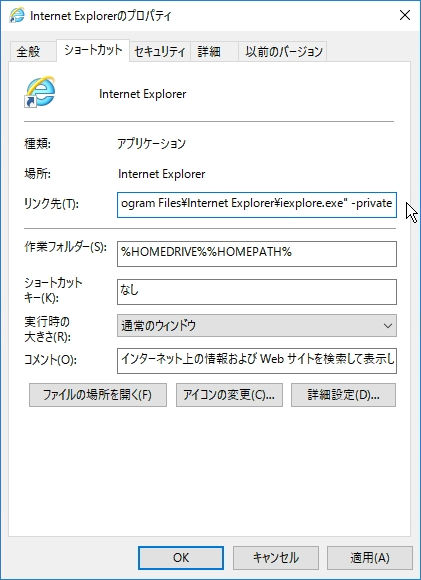421x580 pixels.
Task: Click the 作業フォルダー(S): label
Action: (65, 247)
